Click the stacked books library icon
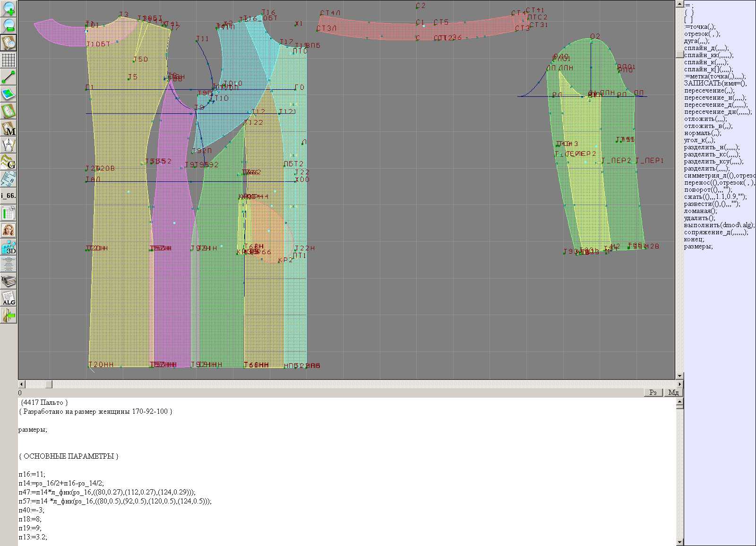 click(x=9, y=282)
